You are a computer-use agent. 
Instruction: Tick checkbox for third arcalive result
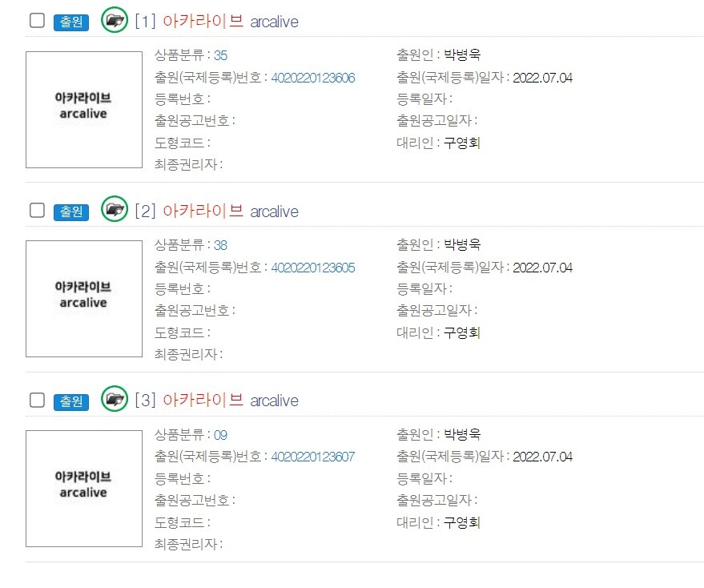point(37,400)
